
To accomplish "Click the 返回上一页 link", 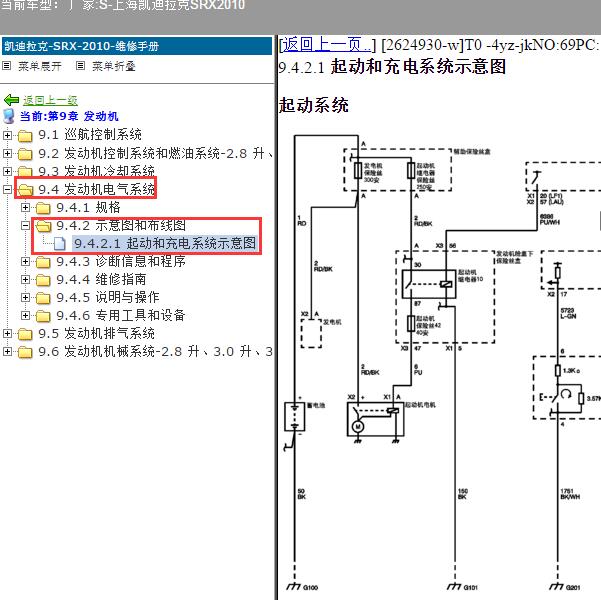I will pyautogui.click(x=327, y=45).
